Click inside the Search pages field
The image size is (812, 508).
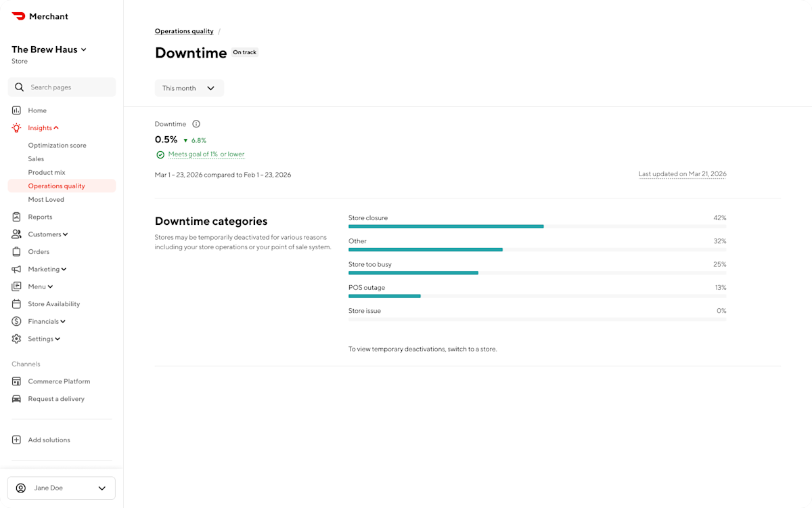62,87
